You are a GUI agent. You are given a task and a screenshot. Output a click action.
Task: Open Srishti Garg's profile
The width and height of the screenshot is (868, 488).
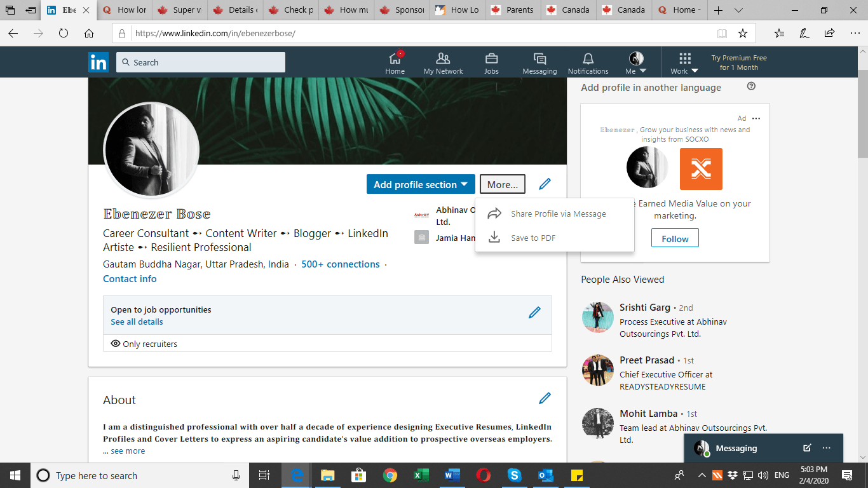644,307
